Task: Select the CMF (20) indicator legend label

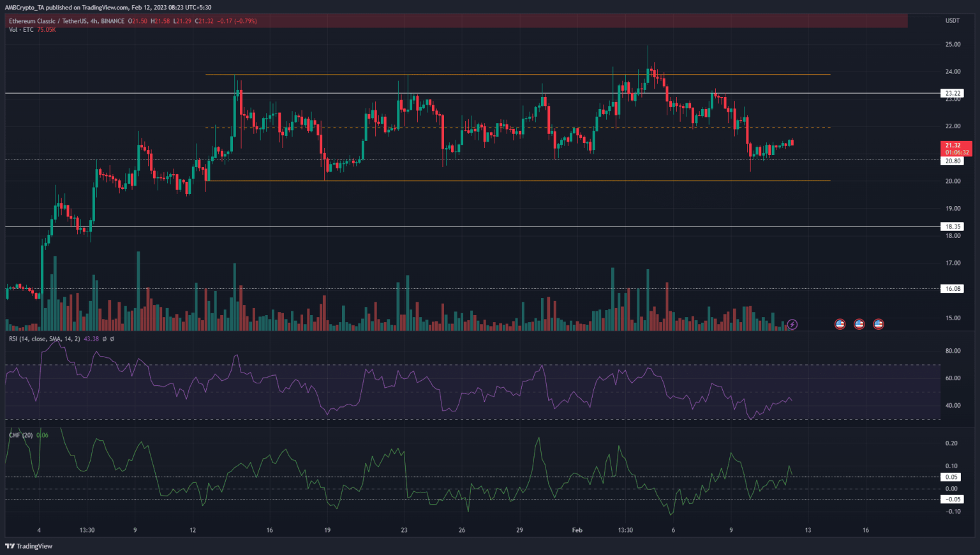Action: click(x=21, y=435)
